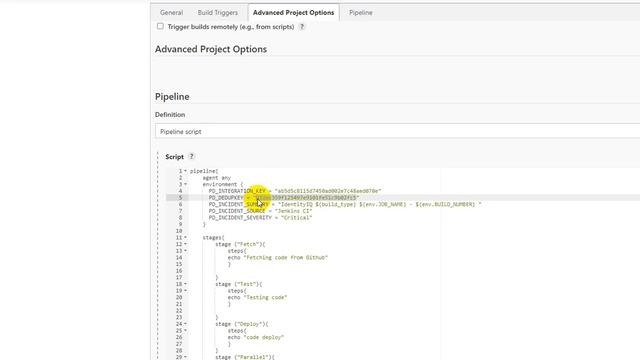Click the PD_INCIDENT_SEVERITY "Critical" line
This screenshot has height=360, width=640.
coord(260,218)
